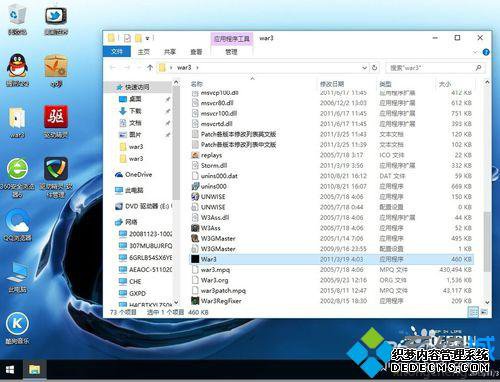Expand the ribbon with the chevron

click(475, 52)
